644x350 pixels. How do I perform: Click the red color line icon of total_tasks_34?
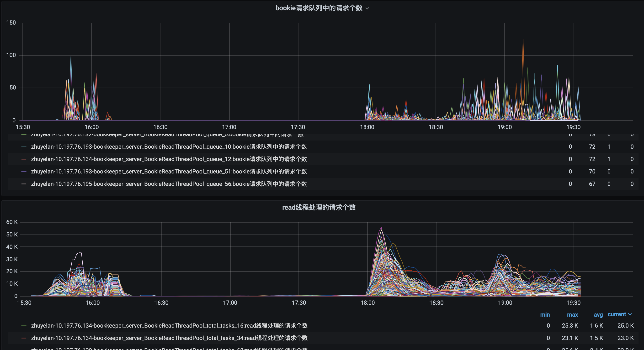point(24,338)
